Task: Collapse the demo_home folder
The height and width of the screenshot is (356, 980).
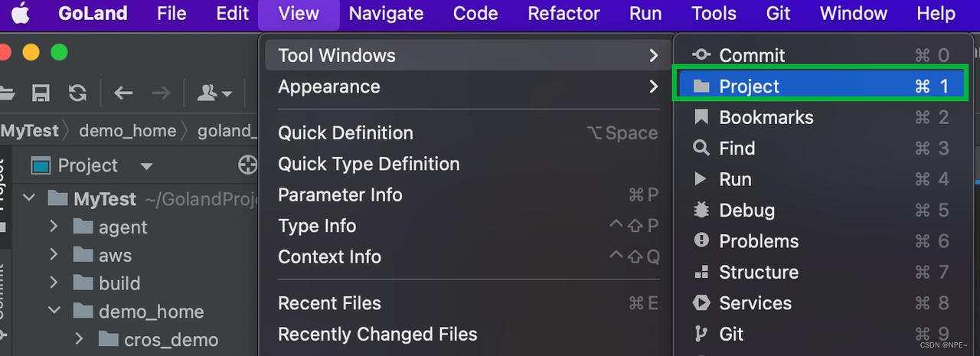Action: click(54, 312)
